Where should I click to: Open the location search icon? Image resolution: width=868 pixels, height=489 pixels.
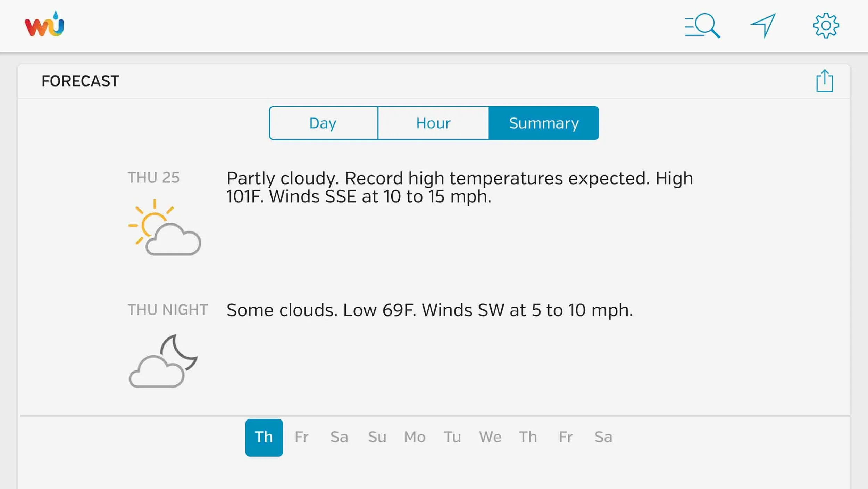[x=702, y=25]
